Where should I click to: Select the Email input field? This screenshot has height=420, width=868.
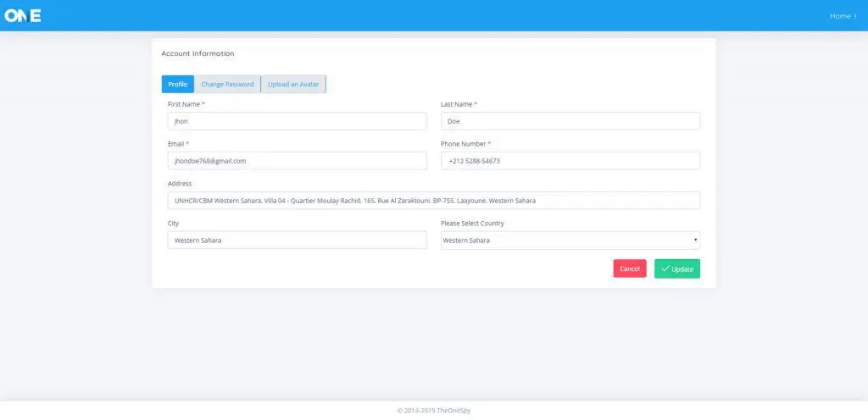(297, 161)
